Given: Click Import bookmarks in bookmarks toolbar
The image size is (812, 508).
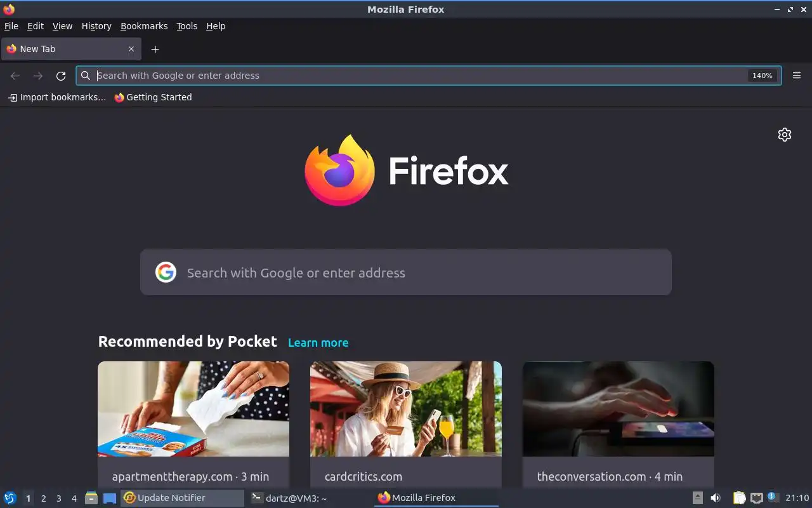Looking at the screenshot, I should point(57,97).
